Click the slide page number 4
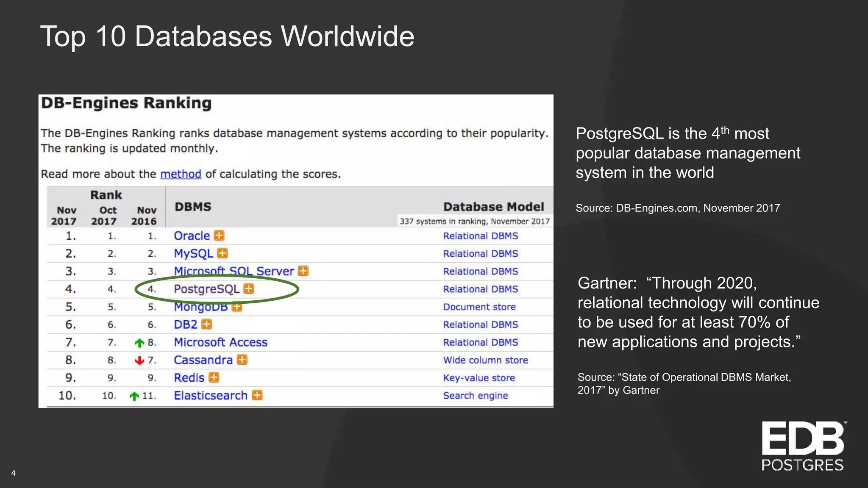This screenshot has height=488, width=868. pos(14,473)
